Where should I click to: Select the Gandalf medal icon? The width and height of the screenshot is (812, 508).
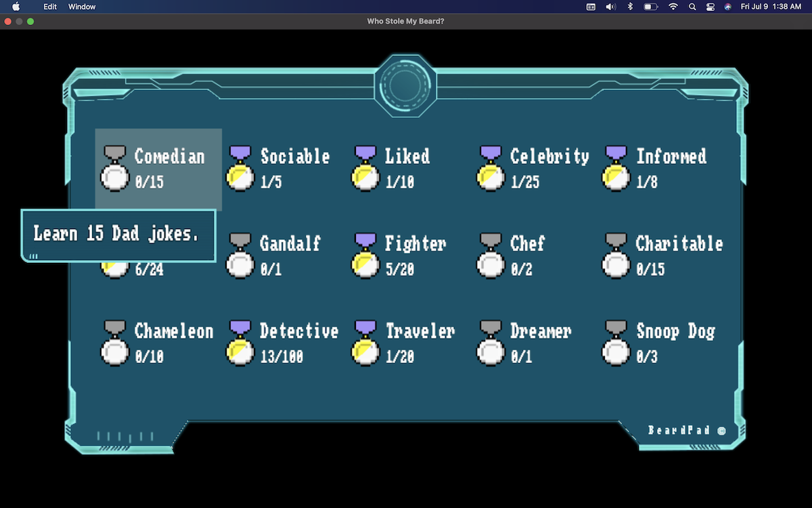(240, 256)
